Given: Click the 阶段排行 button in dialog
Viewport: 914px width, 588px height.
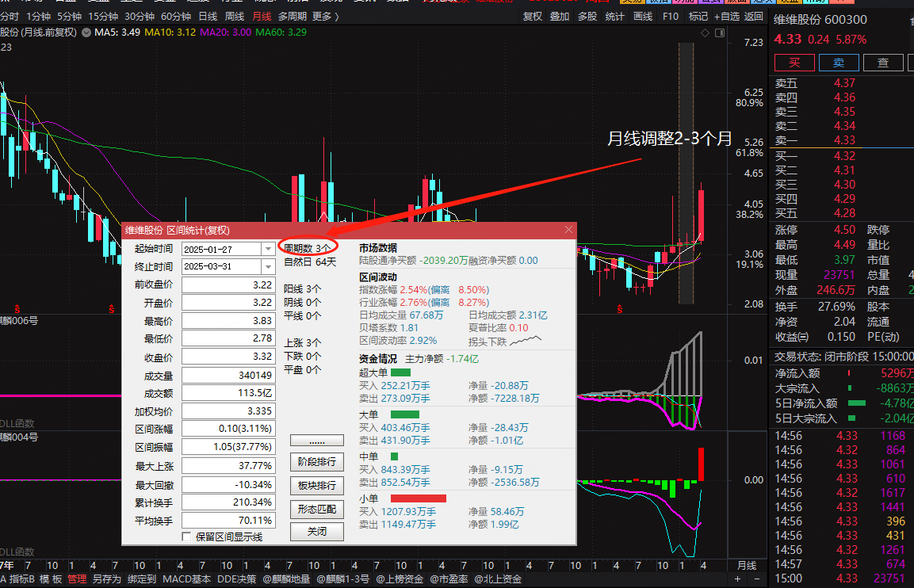Looking at the screenshot, I should [x=317, y=461].
